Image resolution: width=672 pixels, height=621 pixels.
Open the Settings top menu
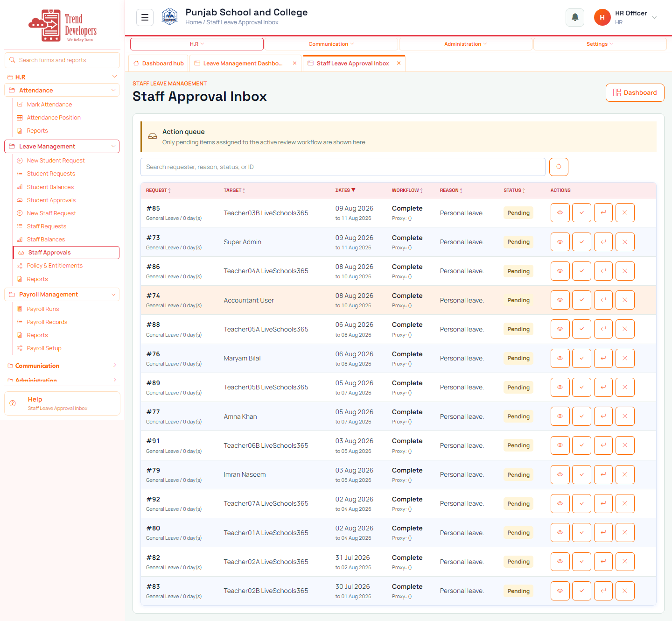tap(600, 44)
